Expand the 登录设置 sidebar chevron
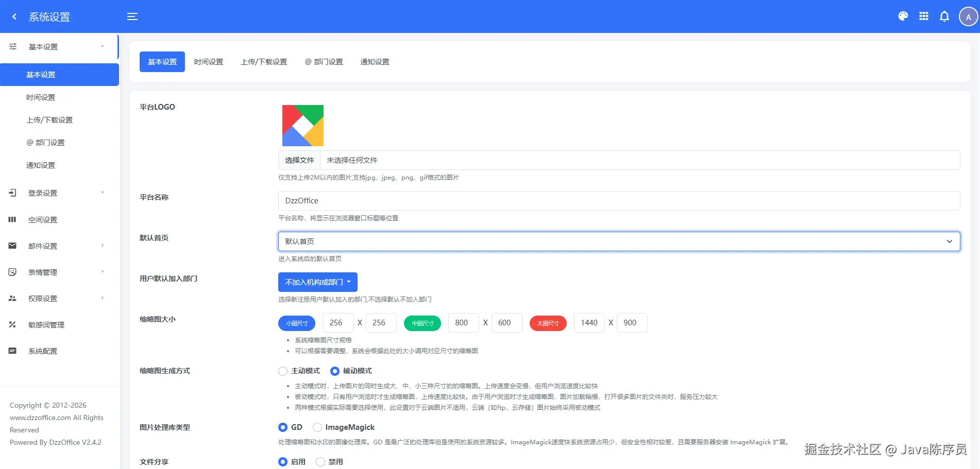 [103, 193]
